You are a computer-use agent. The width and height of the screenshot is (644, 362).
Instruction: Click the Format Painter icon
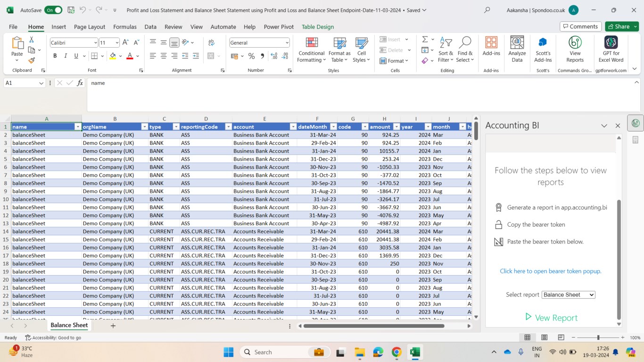(32, 60)
